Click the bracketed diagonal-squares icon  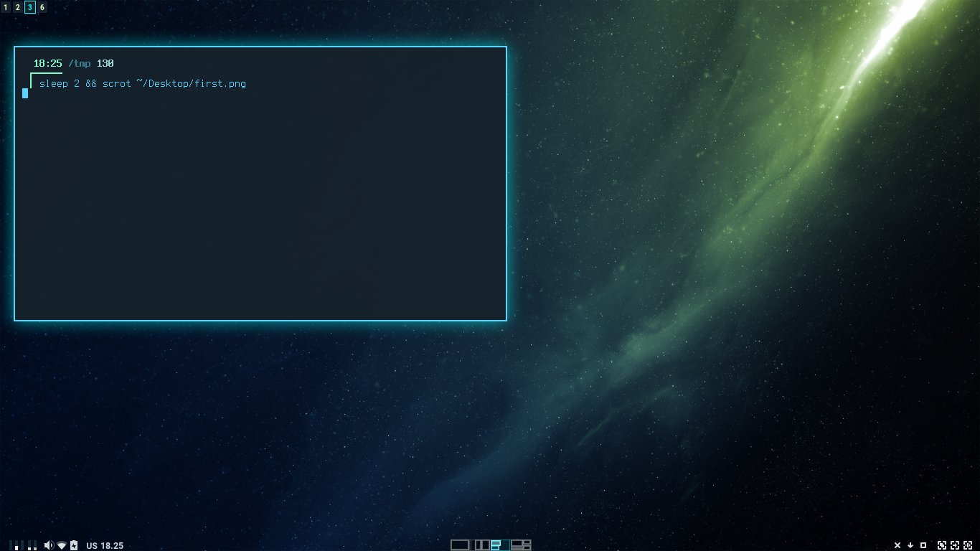(x=942, y=545)
